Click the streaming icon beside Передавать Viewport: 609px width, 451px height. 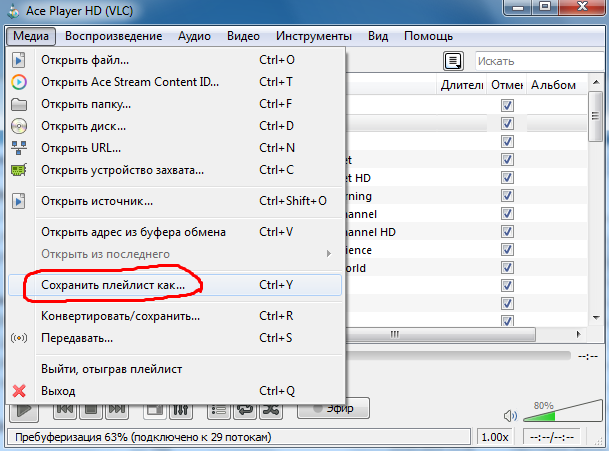click(18, 338)
